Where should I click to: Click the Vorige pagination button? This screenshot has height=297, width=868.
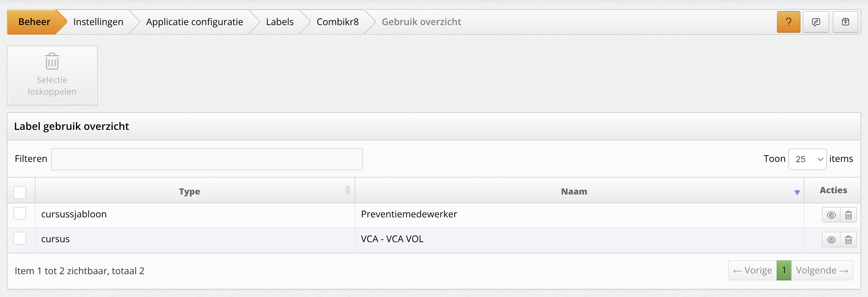tap(753, 270)
